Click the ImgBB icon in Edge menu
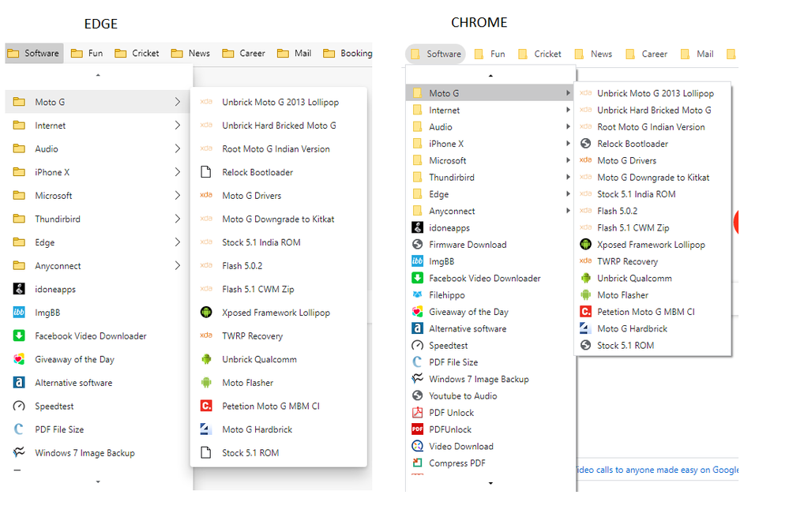789x532 pixels. [19, 313]
